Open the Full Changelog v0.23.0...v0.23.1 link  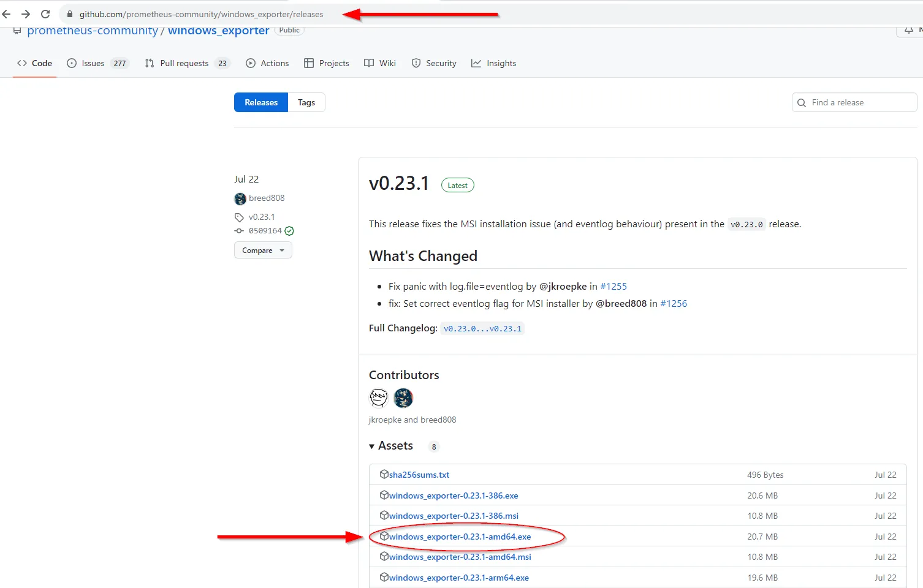point(482,328)
